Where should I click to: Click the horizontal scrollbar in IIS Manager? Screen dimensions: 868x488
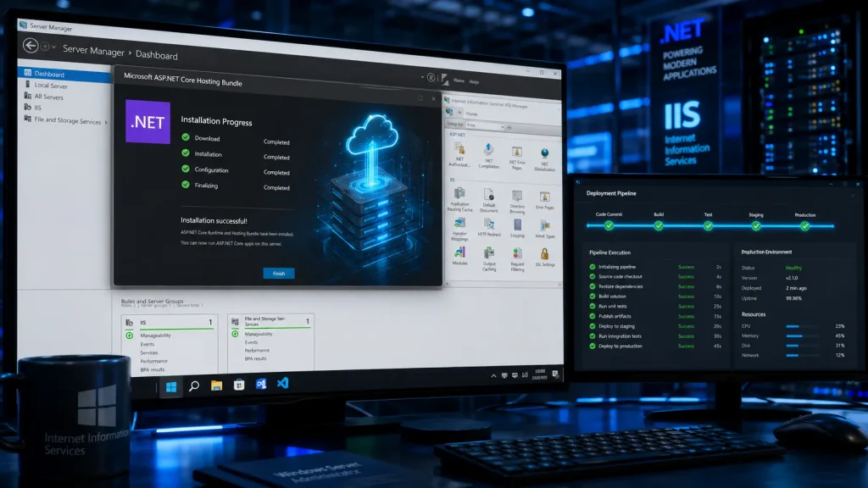click(x=504, y=285)
